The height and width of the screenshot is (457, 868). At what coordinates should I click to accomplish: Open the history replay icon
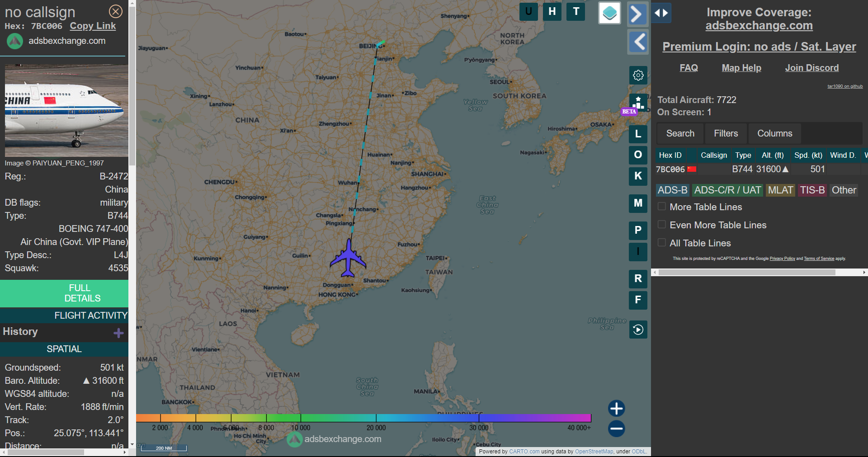click(638, 330)
